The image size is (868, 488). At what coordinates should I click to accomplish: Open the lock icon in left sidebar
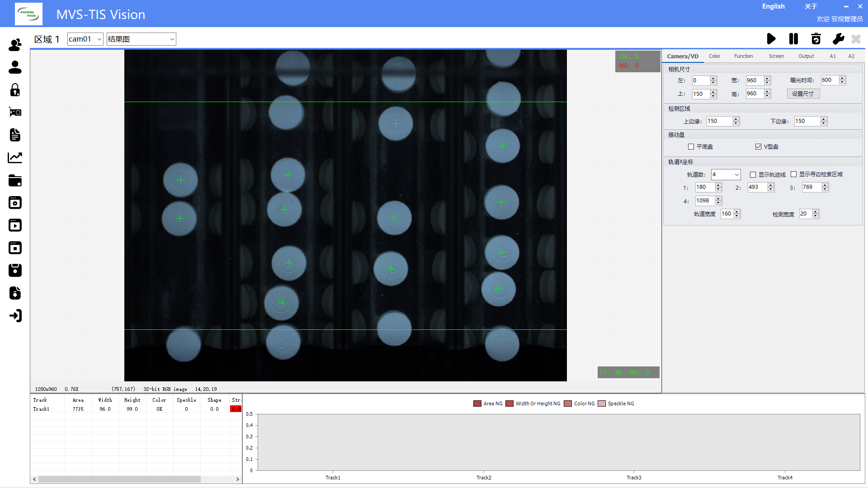pos(15,90)
